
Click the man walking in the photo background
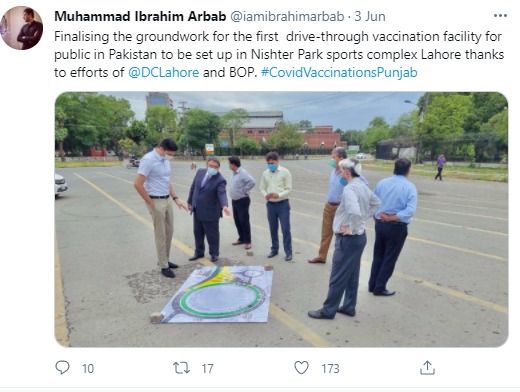[440, 167]
